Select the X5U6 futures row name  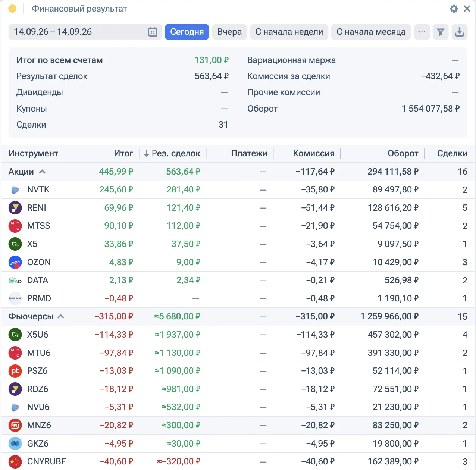(38, 335)
